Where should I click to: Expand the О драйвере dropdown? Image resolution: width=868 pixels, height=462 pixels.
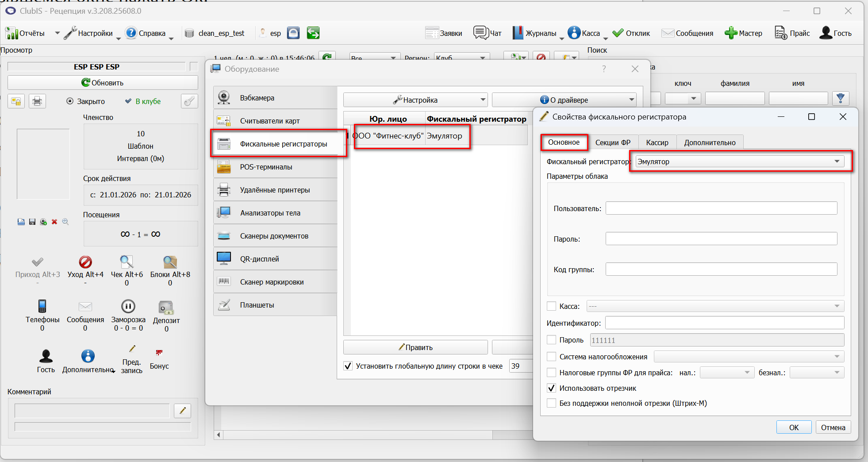coord(564,100)
